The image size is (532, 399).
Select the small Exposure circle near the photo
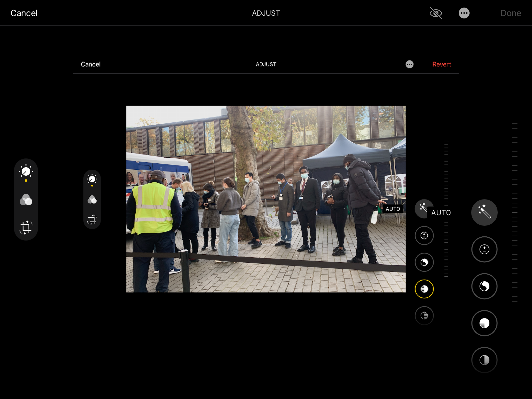point(424,236)
